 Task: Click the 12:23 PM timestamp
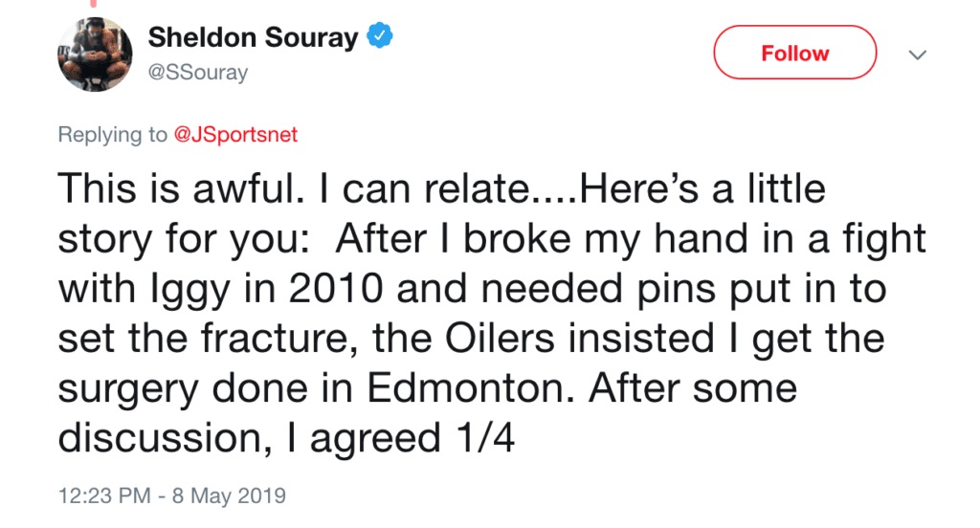(x=103, y=496)
